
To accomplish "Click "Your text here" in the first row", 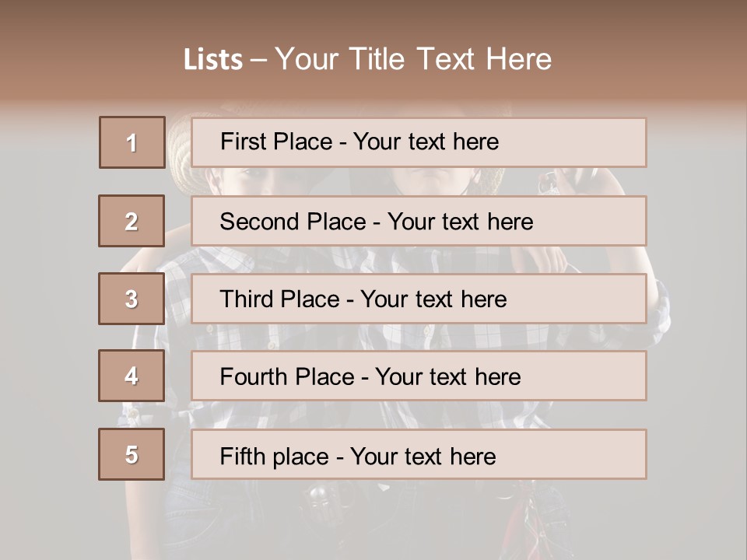I will 426,142.
